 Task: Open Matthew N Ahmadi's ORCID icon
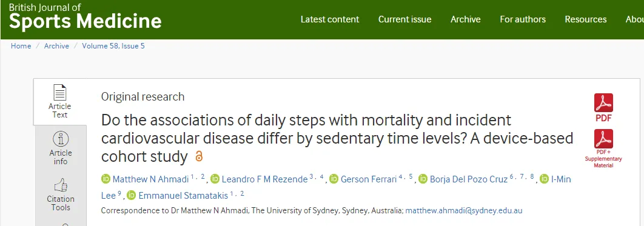[106, 179]
